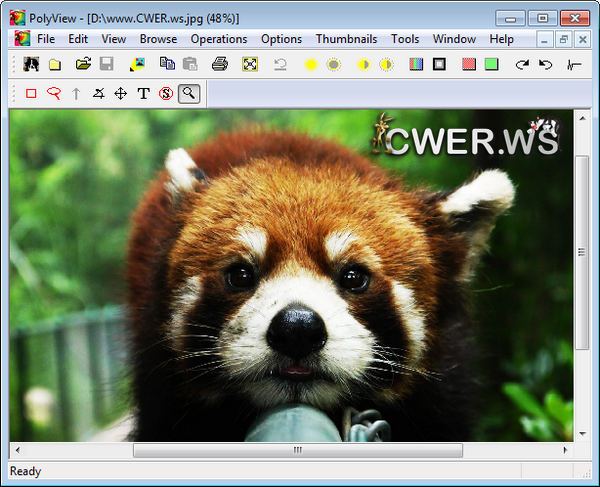Select the magnifier zoom tool
This screenshot has height=487, width=600.
[189, 93]
